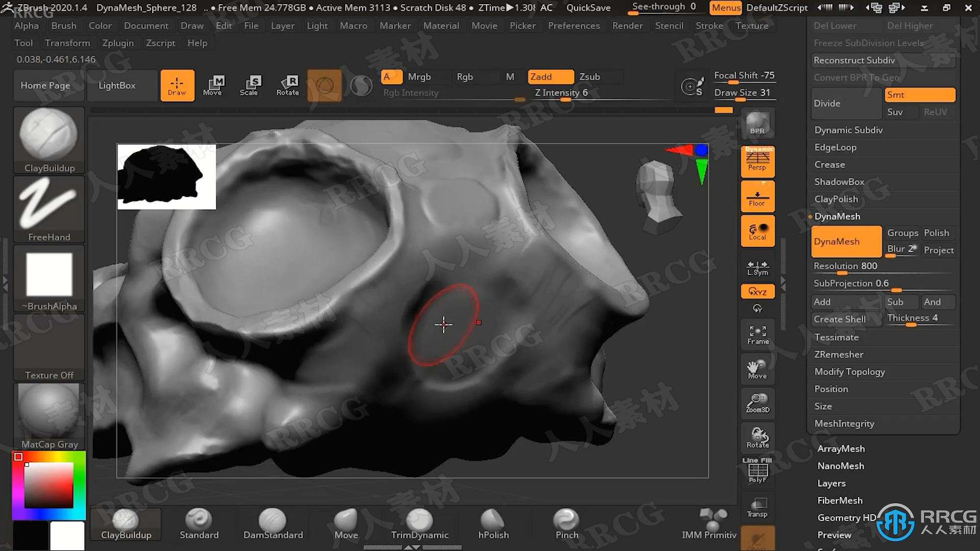This screenshot has height=551, width=980.
Task: Select the Move tool in toolbar
Action: click(x=214, y=84)
